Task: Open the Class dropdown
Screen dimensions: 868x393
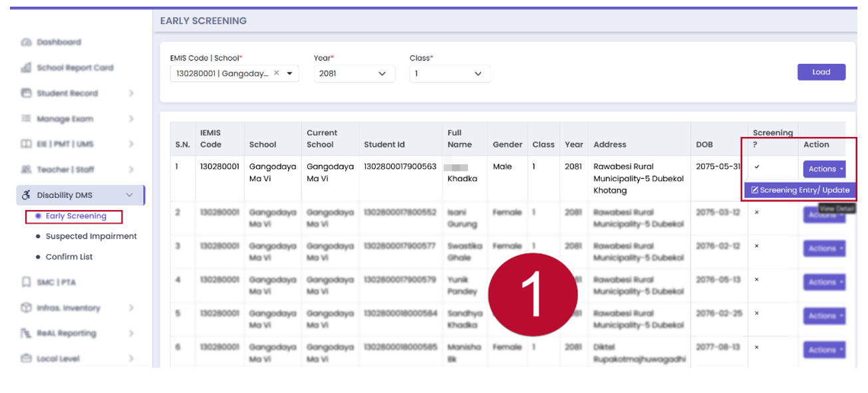Action: (449, 73)
